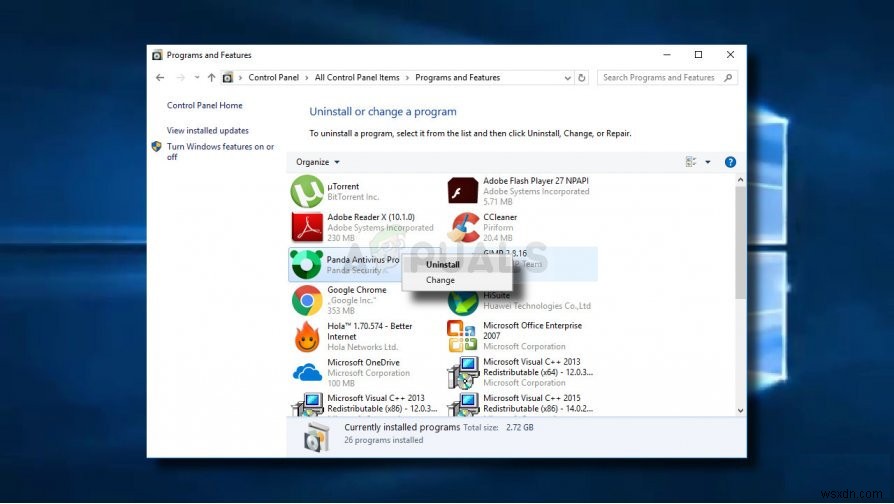Select the Google Chrome icon
894x504 pixels.
click(x=307, y=300)
